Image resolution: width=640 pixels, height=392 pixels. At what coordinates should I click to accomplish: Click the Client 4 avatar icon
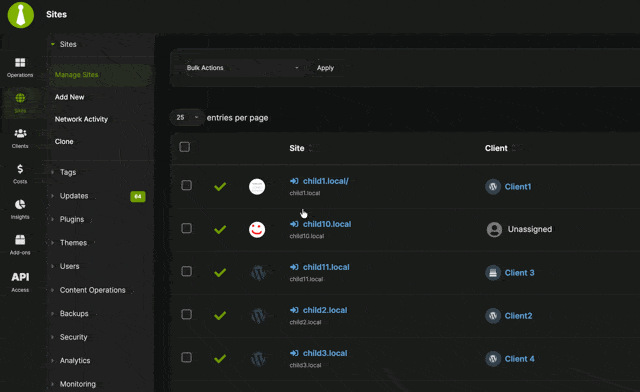(493, 359)
